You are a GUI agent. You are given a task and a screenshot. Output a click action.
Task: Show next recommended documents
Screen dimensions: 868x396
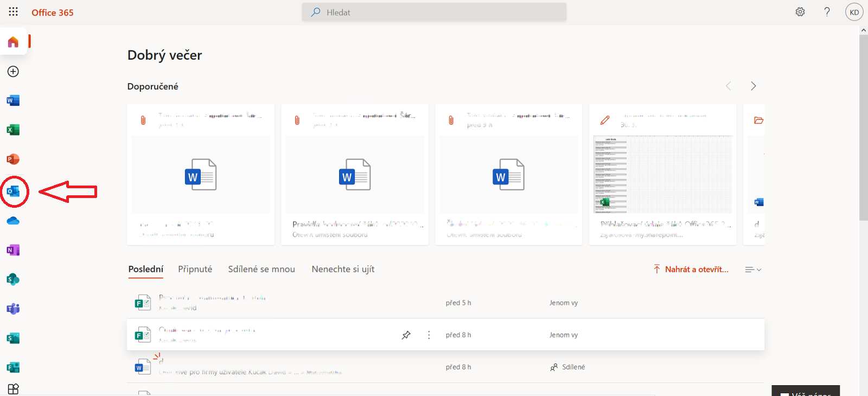coord(753,86)
